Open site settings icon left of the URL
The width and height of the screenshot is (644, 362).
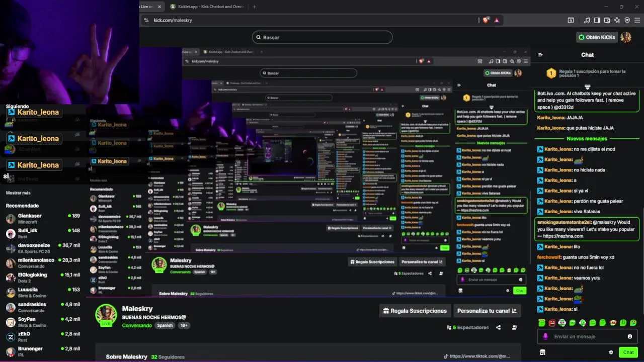146,20
